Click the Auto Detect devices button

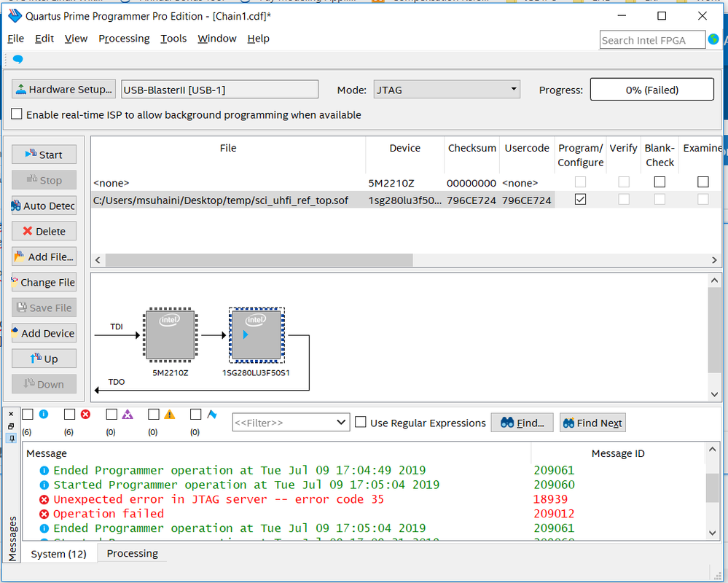[x=44, y=206]
